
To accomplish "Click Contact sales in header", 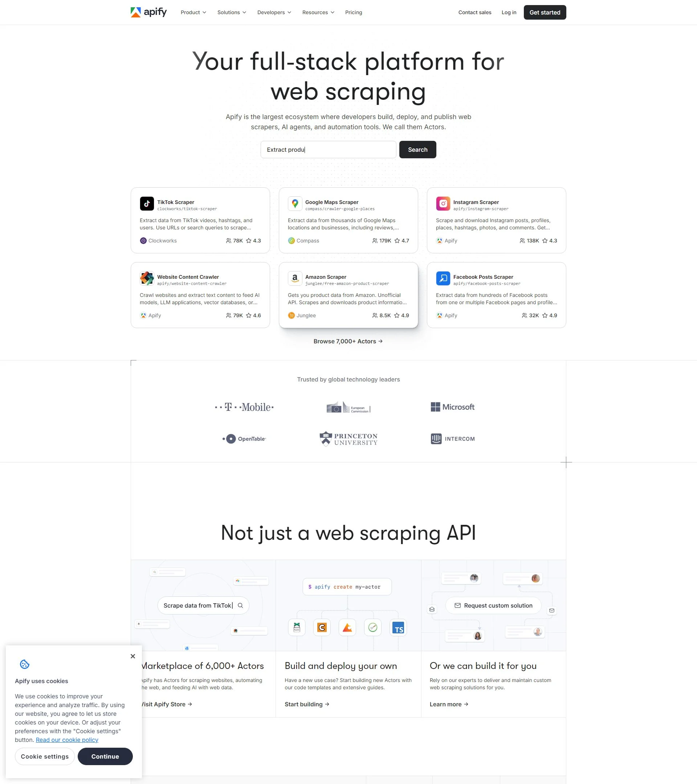I will (x=474, y=12).
